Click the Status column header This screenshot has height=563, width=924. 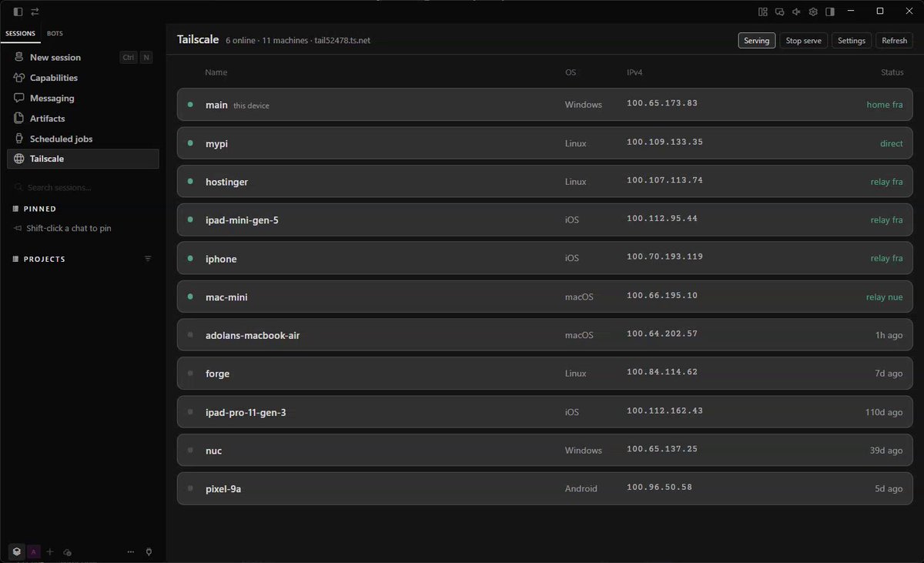(x=892, y=72)
